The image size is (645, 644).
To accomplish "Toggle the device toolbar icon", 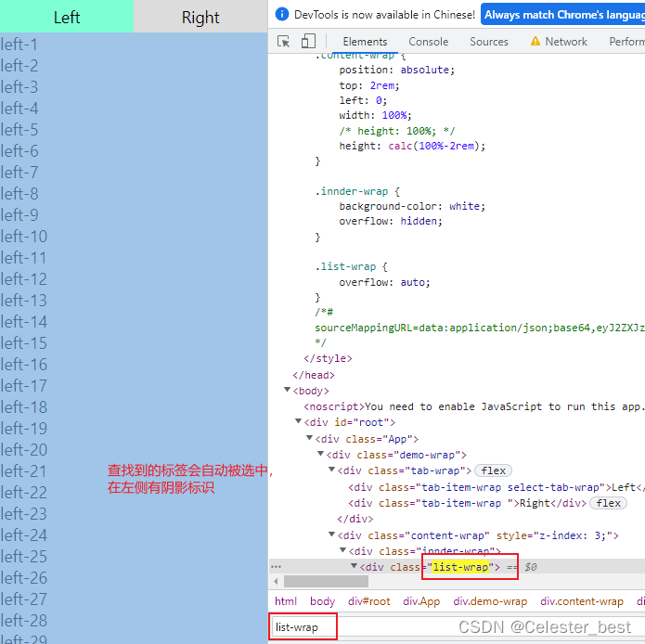I will pyautogui.click(x=308, y=42).
